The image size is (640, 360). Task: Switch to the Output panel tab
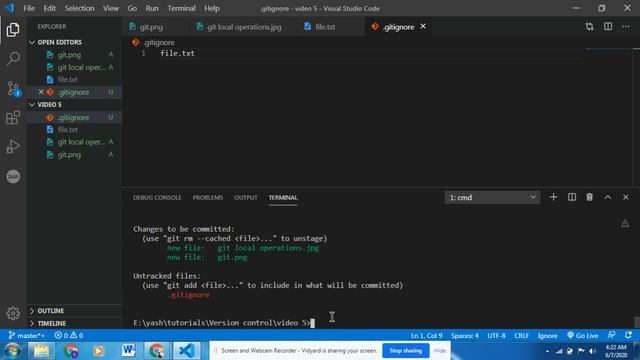click(x=246, y=198)
